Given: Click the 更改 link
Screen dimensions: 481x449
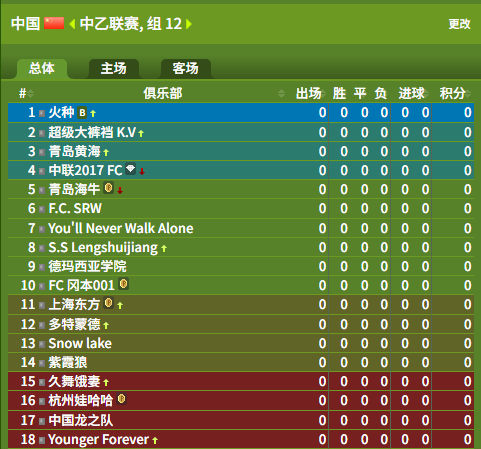Looking at the screenshot, I should (459, 24).
